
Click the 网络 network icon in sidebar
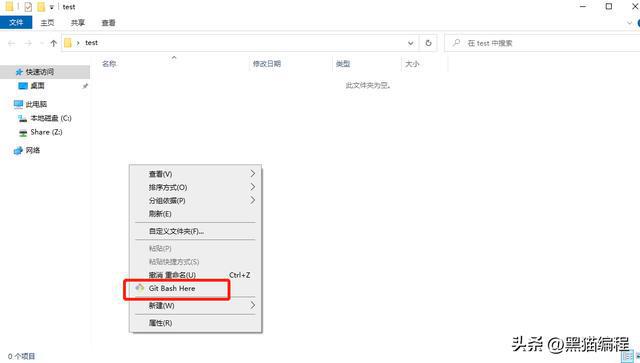pyautogui.click(x=18, y=151)
